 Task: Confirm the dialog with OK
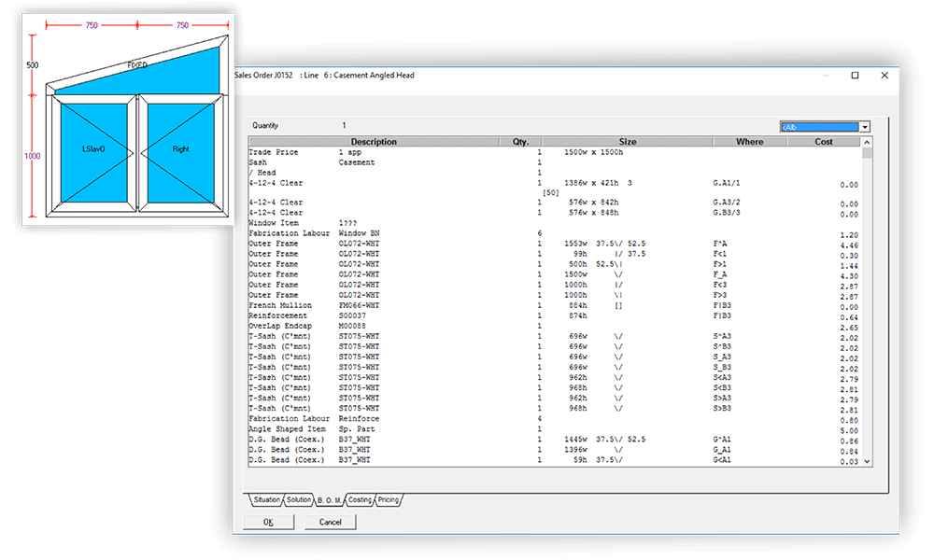click(269, 522)
